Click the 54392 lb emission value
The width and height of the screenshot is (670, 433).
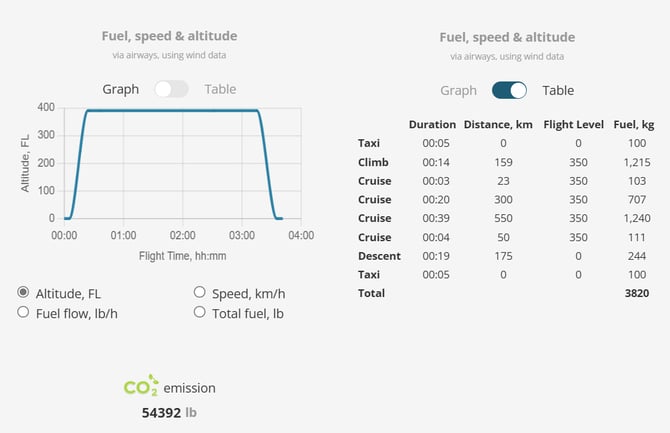tap(169, 412)
